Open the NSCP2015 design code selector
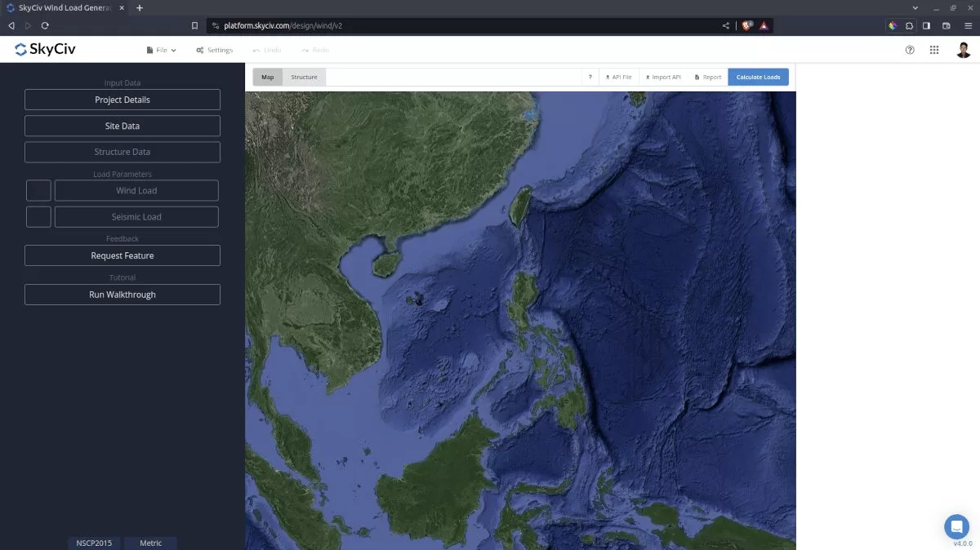980x550 pixels. click(93, 543)
